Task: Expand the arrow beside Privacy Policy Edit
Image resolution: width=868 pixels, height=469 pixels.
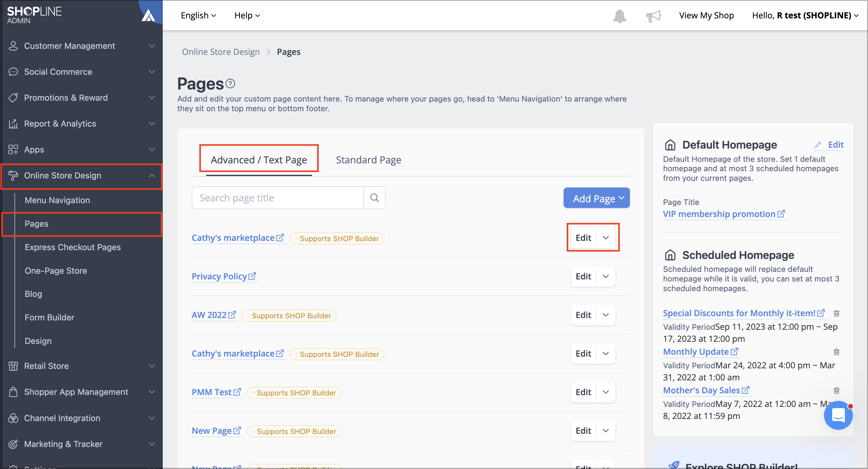Action: tap(605, 276)
